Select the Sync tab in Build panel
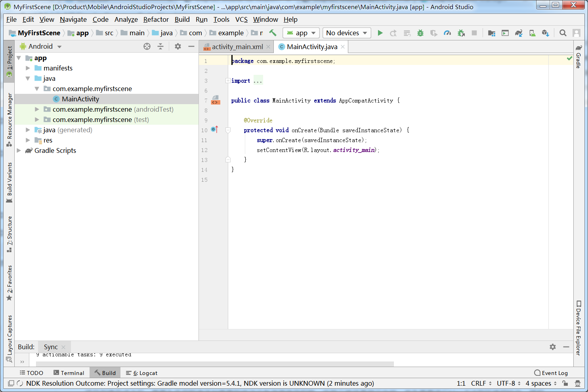588x392 pixels. pos(51,347)
